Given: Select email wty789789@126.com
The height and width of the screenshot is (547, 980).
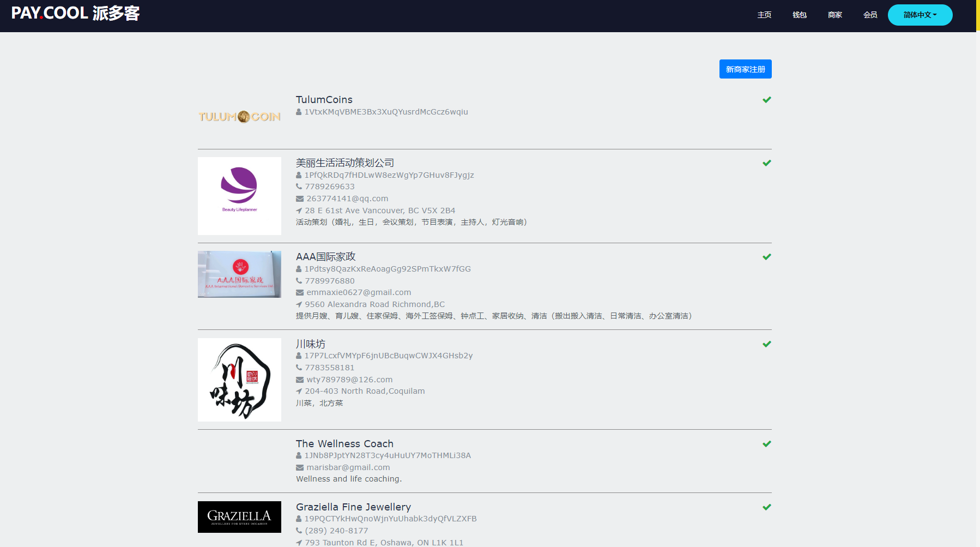Looking at the screenshot, I should pyautogui.click(x=349, y=380).
